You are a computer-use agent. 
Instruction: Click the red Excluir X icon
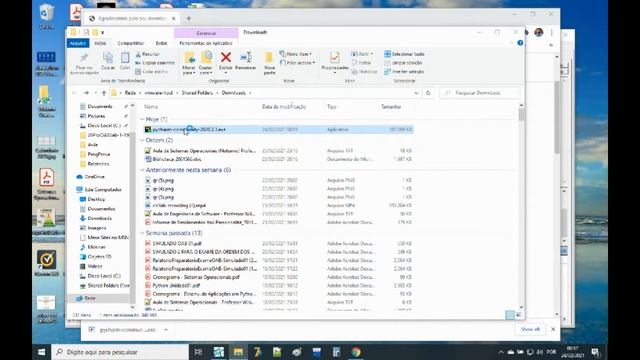pos(226,58)
